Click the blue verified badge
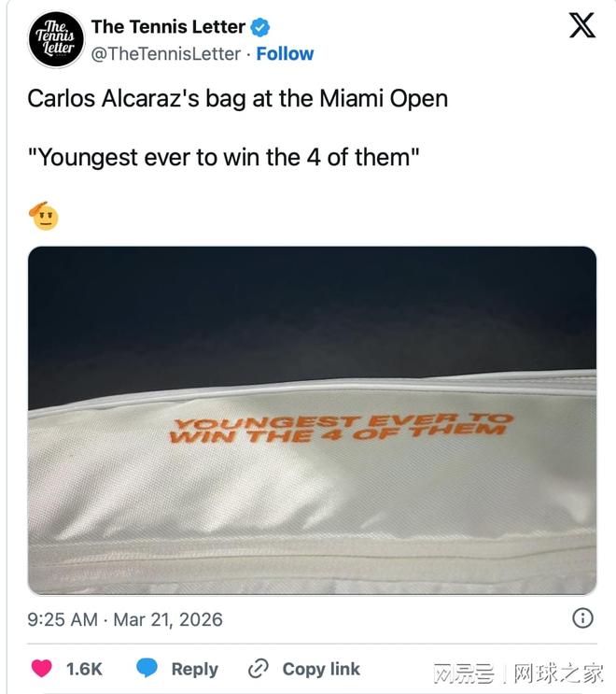 pyautogui.click(x=260, y=27)
